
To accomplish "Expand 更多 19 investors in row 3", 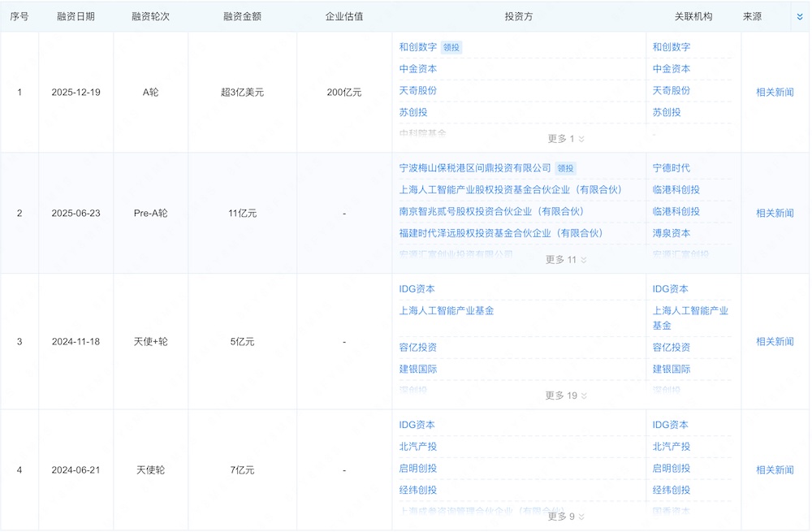I will click(566, 396).
